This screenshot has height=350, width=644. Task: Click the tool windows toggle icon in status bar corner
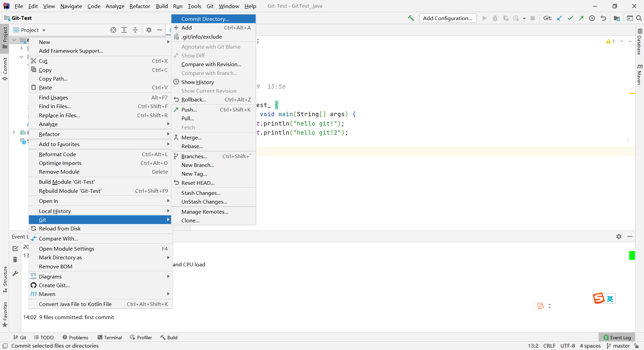(5, 346)
